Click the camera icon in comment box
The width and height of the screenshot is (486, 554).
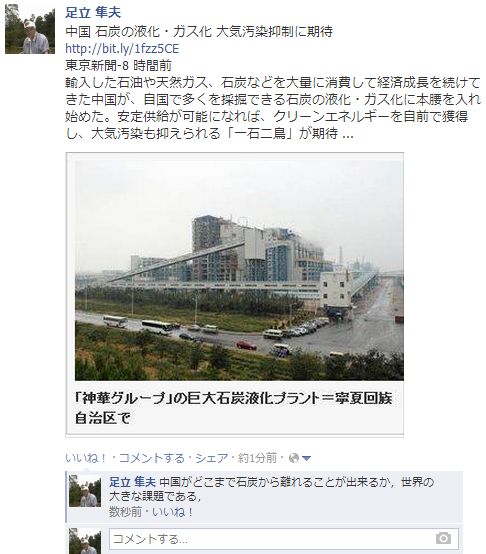(443, 538)
